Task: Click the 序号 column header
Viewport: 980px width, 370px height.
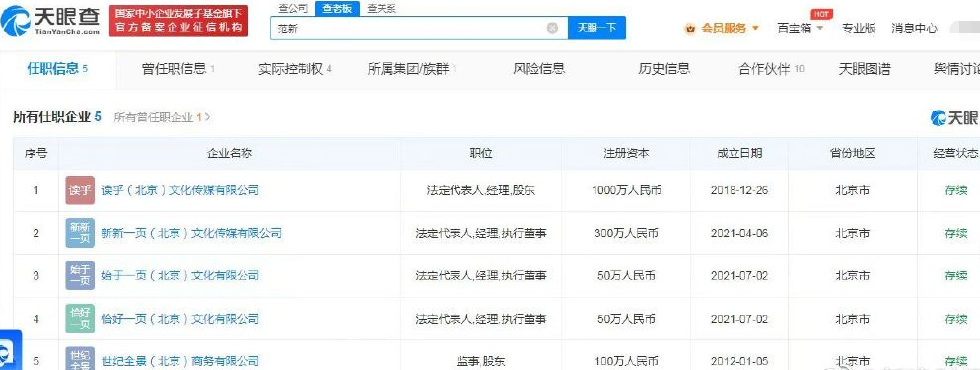Action: coord(35,153)
